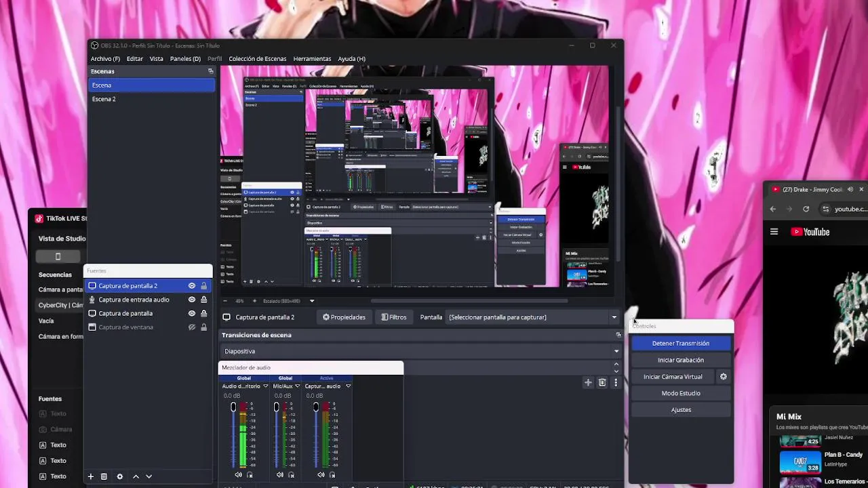
Task: Toggle monitoring headphones on Audio del escritorio channel
Action: pos(250,475)
